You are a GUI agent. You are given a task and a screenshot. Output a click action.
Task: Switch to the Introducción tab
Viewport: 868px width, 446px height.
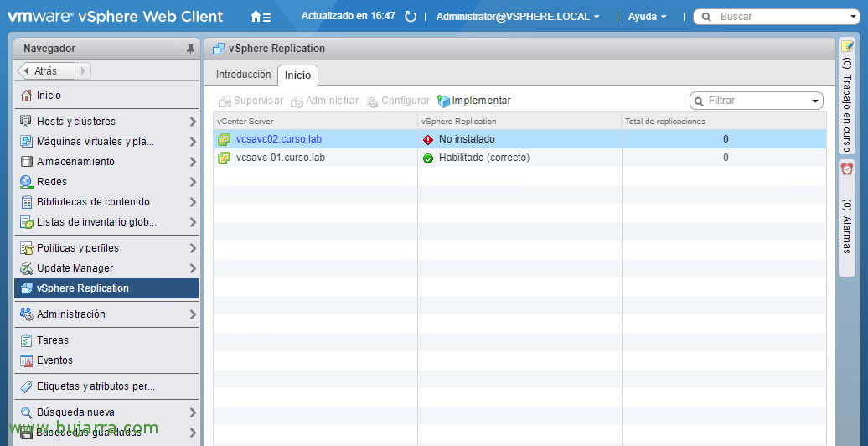click(x=243, y=75)
